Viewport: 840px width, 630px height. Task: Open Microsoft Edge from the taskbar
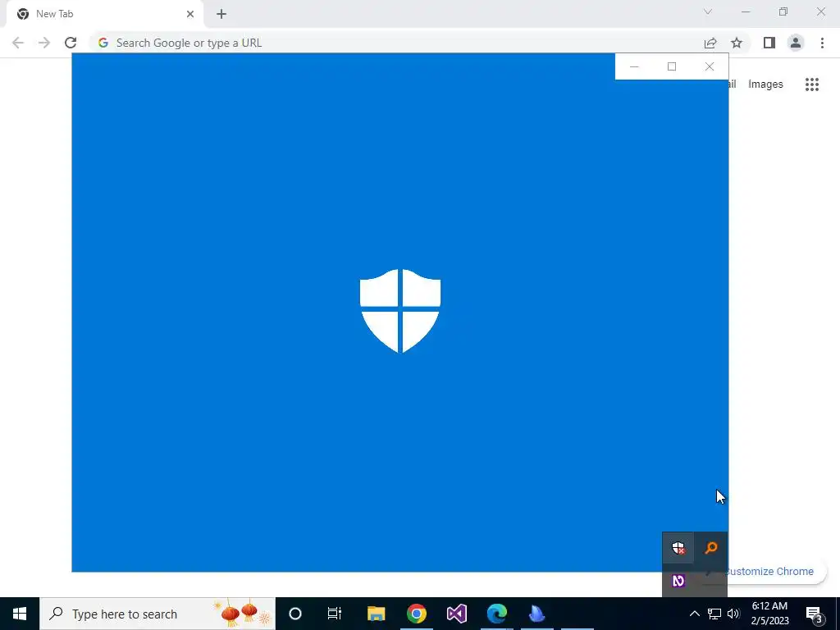click(496, 614)
